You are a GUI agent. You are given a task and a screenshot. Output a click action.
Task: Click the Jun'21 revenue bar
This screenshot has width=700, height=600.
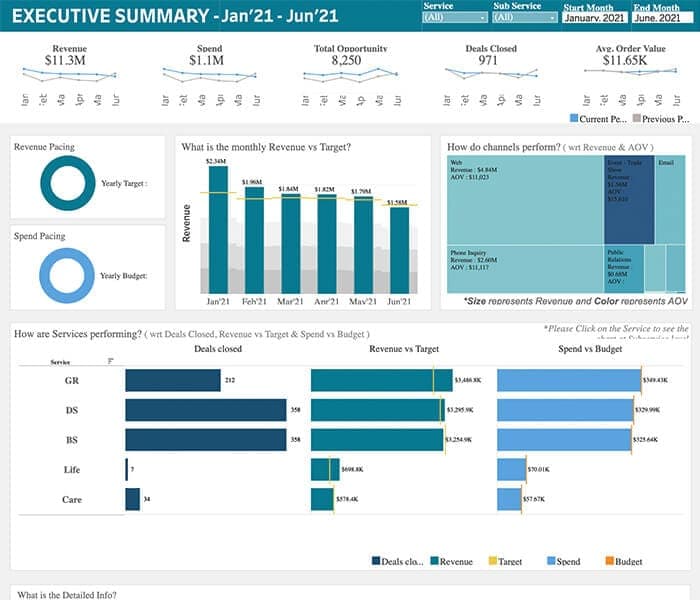pos(400,250)
